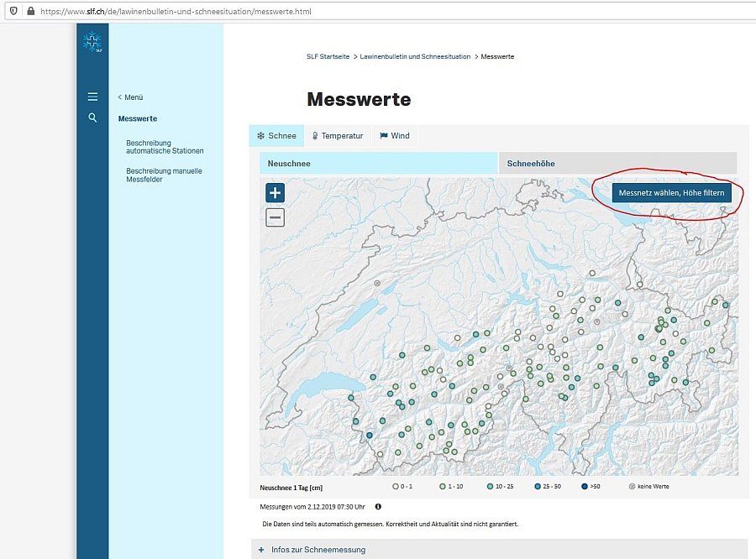The width and height of the screenshot is (756, 559).
Task: Go back via the Menü chevron
Action: 130,97
